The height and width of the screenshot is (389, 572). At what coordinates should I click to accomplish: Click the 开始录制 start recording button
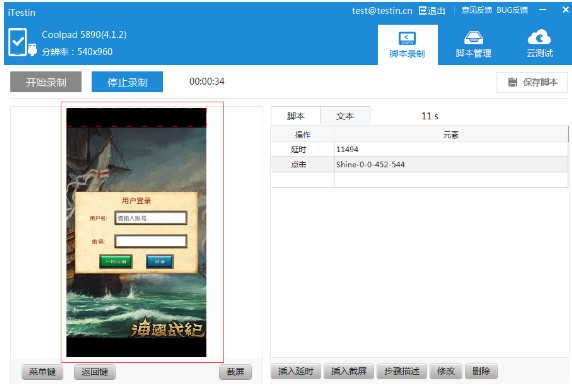(x=46, y=82)
